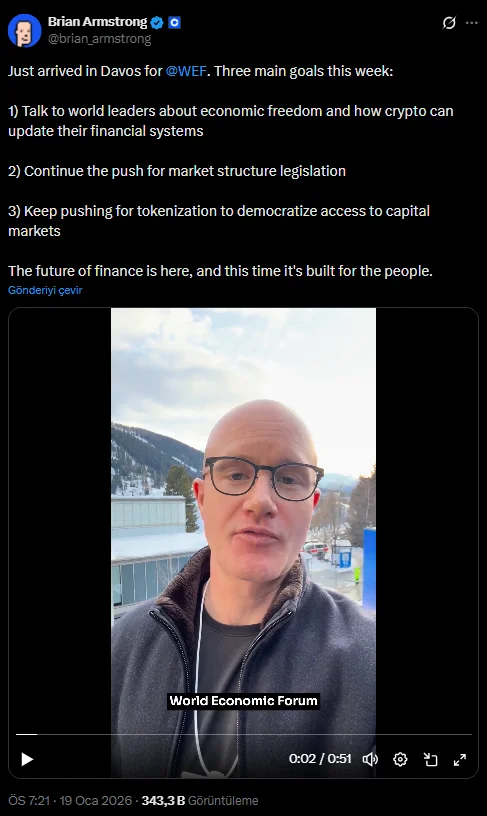
Task: Click the @brian_armstrong handle
Action: click(99, 39)
